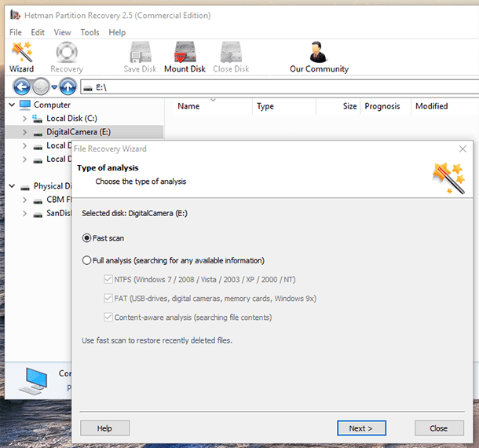Expand the third Local Disk node
479x448 pixels.
25,146
